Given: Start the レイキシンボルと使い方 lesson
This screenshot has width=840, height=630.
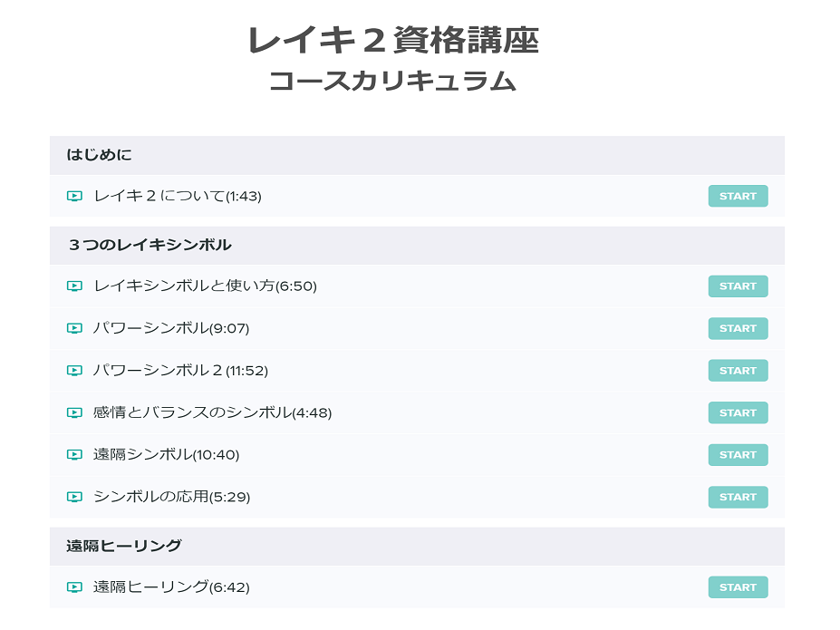Looking at the screenshot, I should [738, 286].
